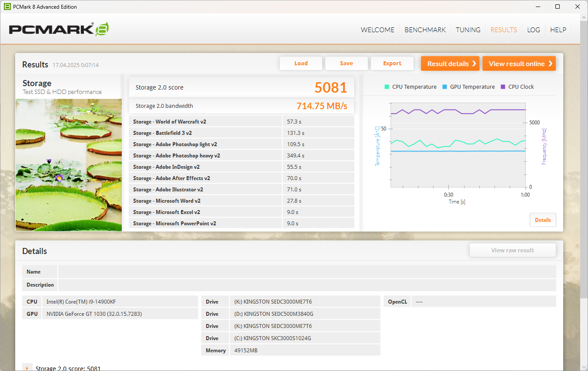Click the CPU Temperature legend swatch
Viewport: 588px width, 371px height.
[387, 87]
